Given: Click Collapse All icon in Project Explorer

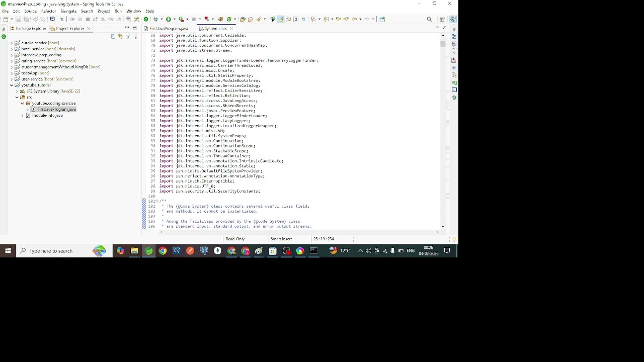Looking at the screenshot, I should [113, 36].
